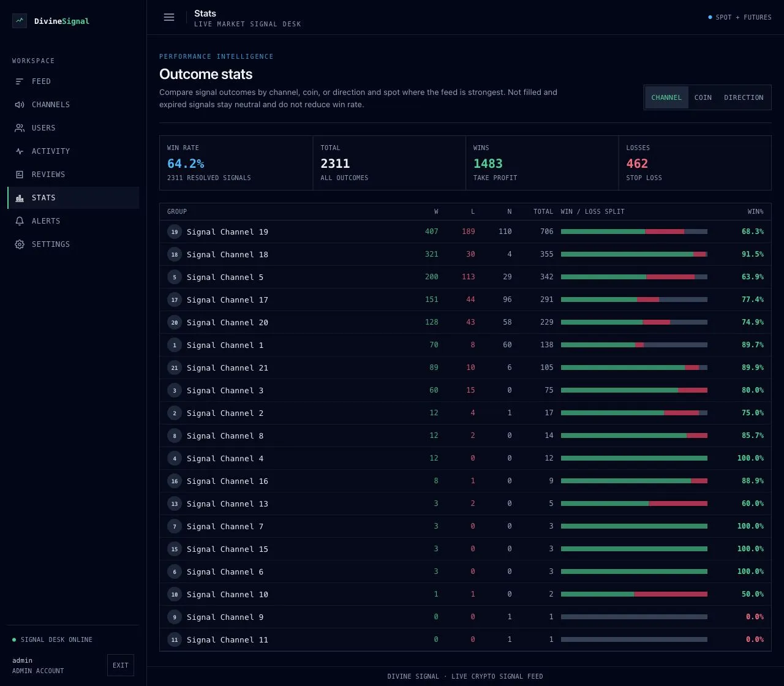Click the 96 neutral value
The image size is (784, 686).
pyautogui.click(x=507, y=300)
